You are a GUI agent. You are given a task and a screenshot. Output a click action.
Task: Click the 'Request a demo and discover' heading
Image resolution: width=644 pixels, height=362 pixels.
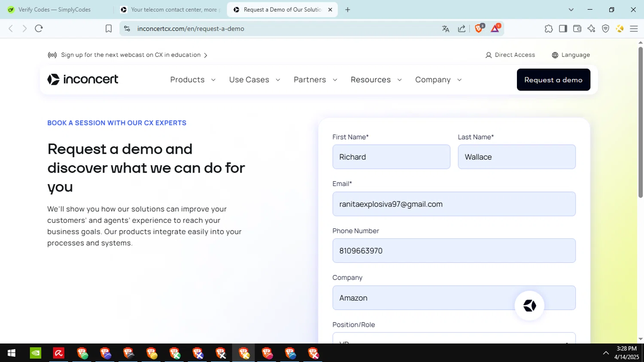pos(146,168)
